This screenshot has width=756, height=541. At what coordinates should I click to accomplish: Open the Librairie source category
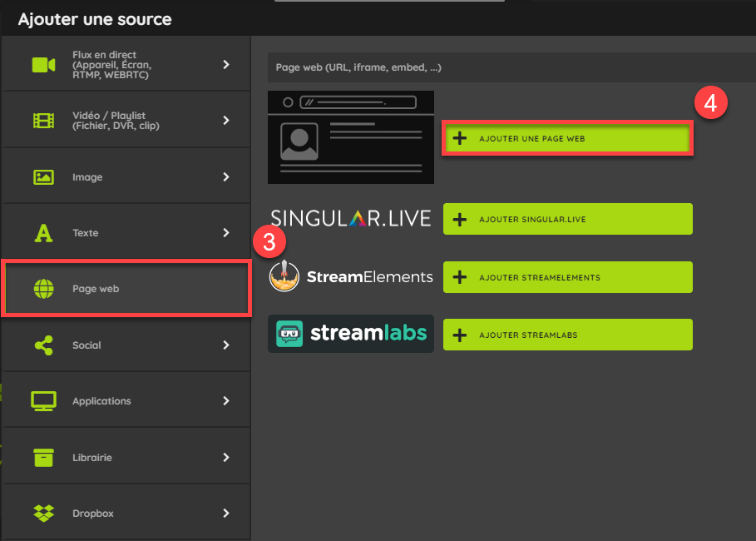point(126,457)
